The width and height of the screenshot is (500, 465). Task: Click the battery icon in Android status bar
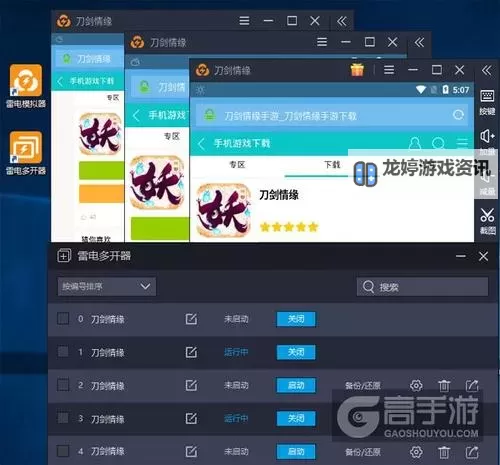pos(445,89)
